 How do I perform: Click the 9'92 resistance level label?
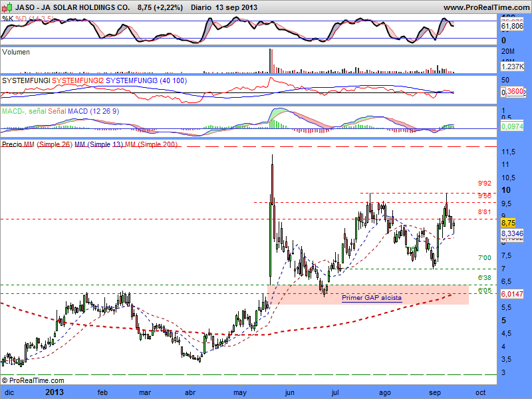point(485,184)
